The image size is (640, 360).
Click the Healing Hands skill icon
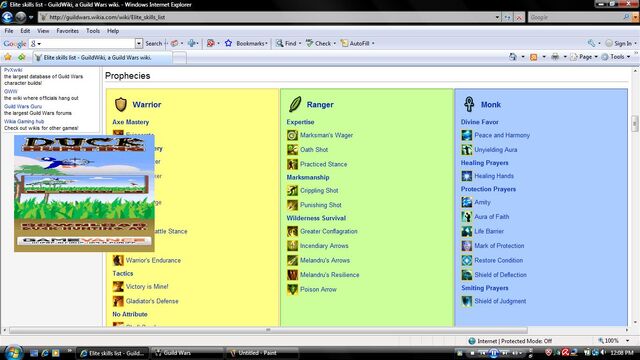(x=467, y=176)
